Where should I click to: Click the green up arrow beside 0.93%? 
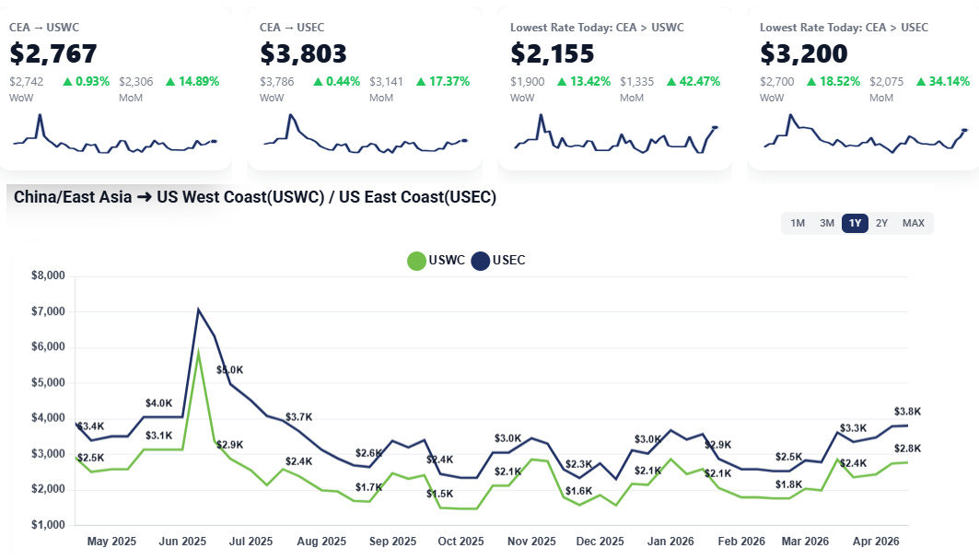[x=67, y=82]
